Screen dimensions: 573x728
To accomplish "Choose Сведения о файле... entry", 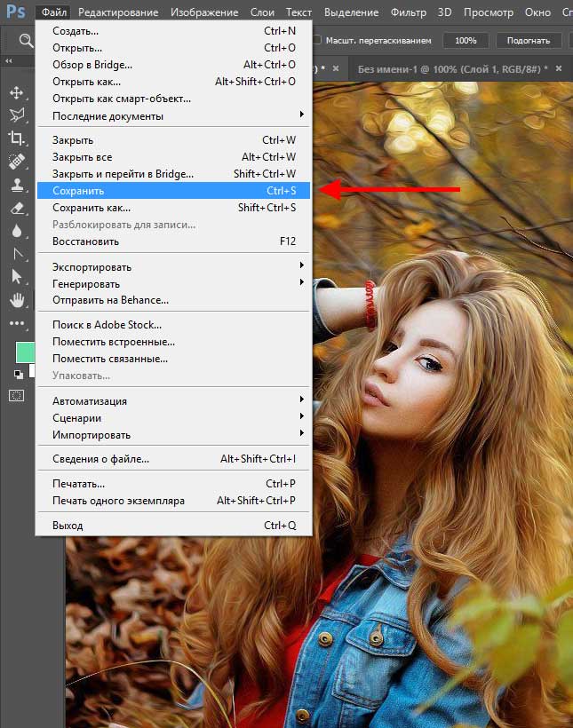I will click(x=173, y=459).
